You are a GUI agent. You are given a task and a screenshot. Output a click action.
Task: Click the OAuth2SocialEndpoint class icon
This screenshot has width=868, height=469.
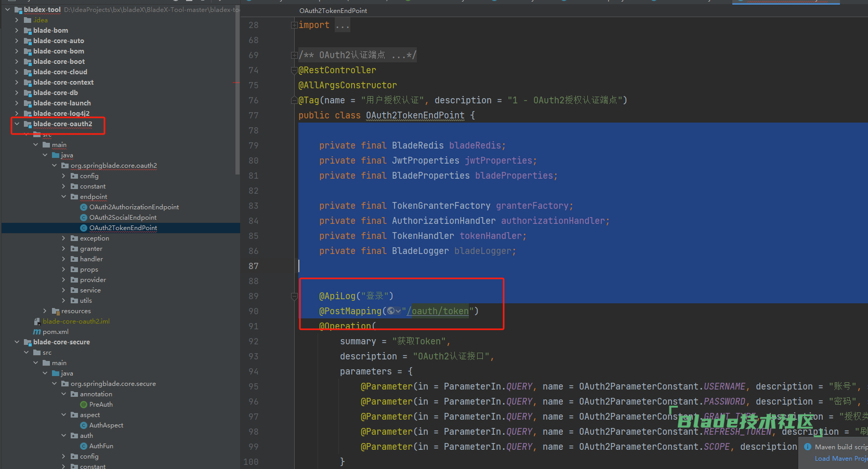click(x=84, y=218)
